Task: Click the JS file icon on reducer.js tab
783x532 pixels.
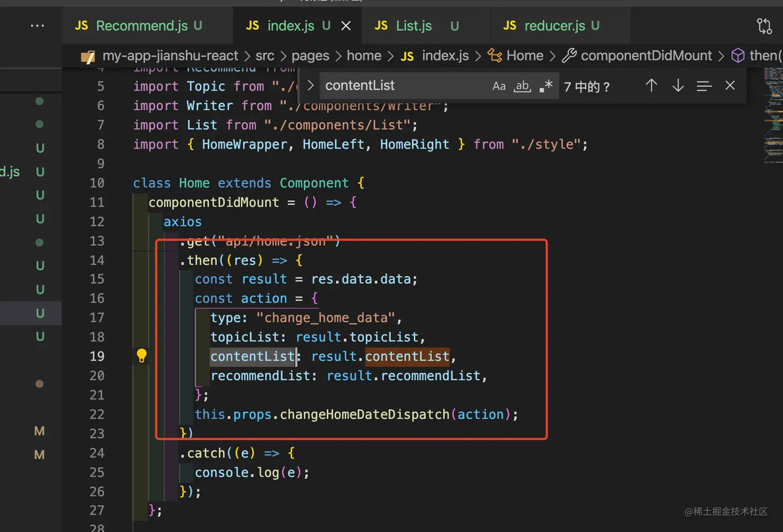Action: pyautogui.click(x=510, y=26)
